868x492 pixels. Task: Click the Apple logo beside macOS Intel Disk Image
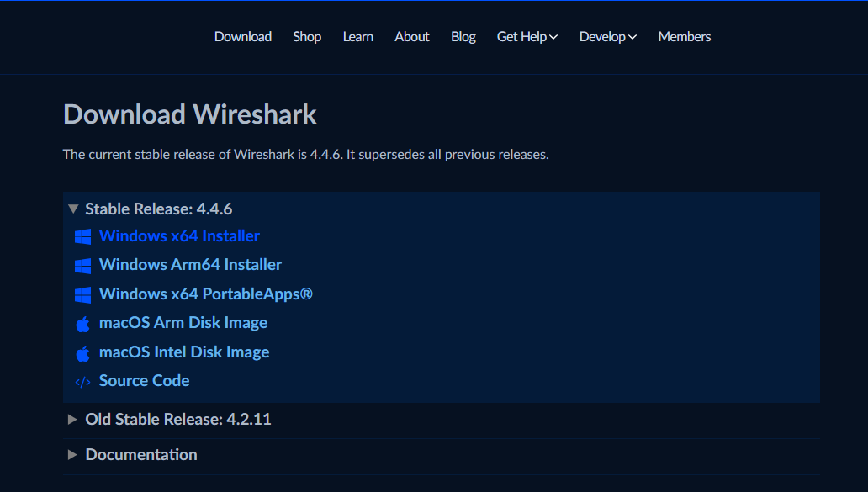tap(82, 353)
